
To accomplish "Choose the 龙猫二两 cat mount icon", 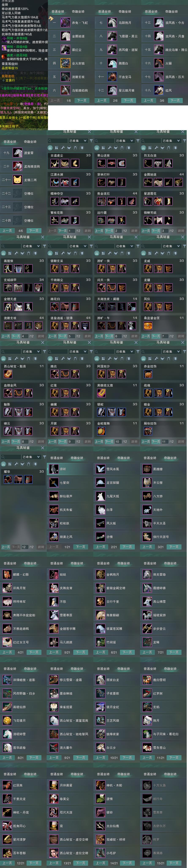I will pos(18,180).
